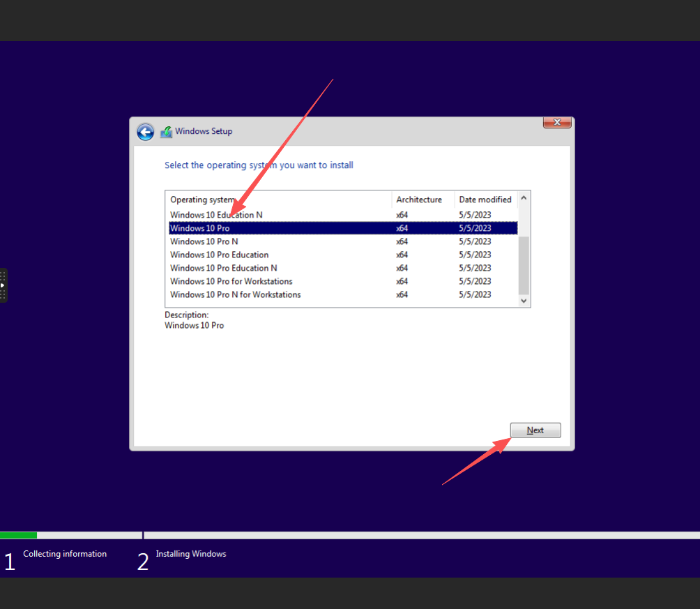Go back with the blue arrow button
700x609 pixels.
[x=146, y=132]
